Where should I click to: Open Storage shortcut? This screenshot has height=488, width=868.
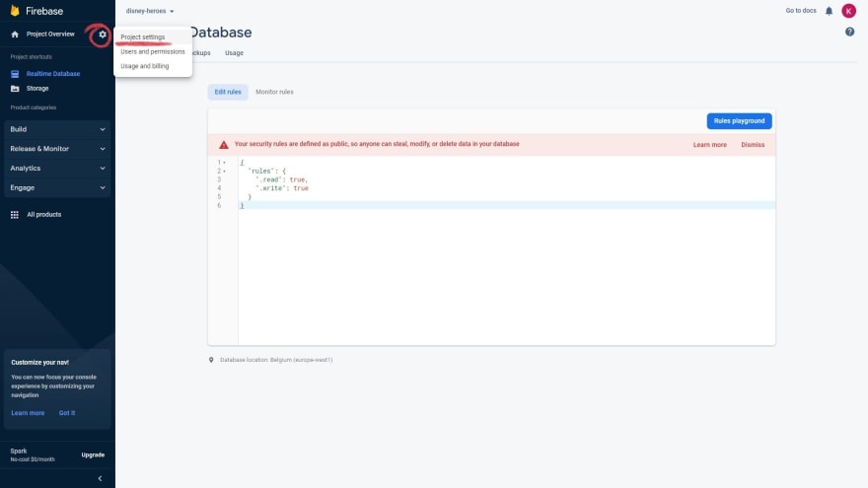(37, 89)
